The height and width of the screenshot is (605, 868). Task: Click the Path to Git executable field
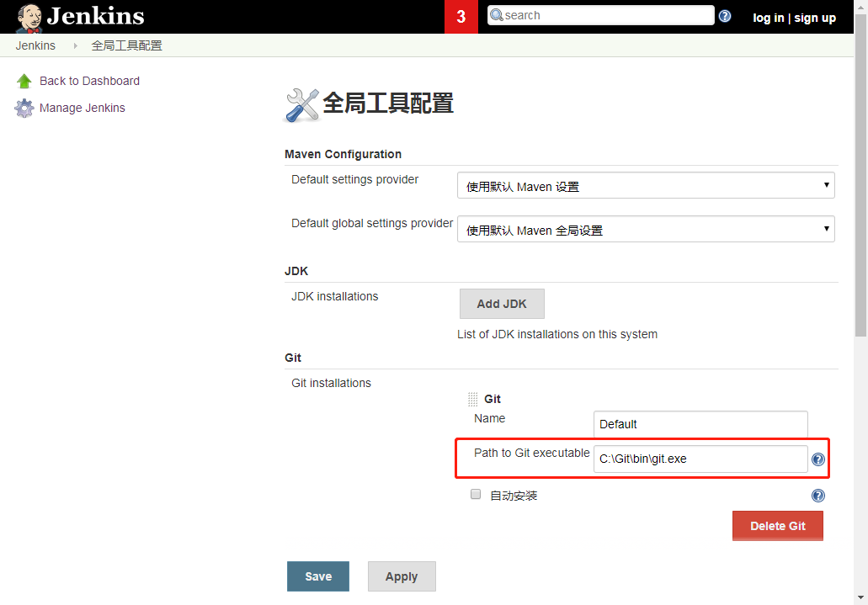(x=700, y=459)
